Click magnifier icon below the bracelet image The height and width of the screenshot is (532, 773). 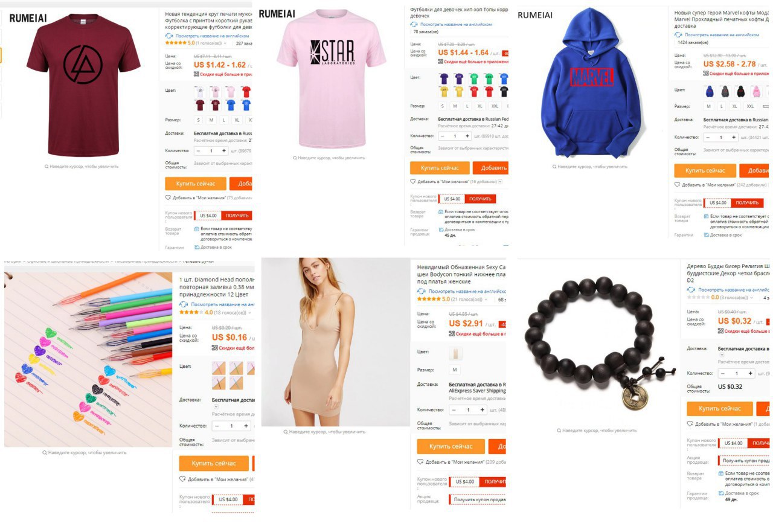pos(559,431)
